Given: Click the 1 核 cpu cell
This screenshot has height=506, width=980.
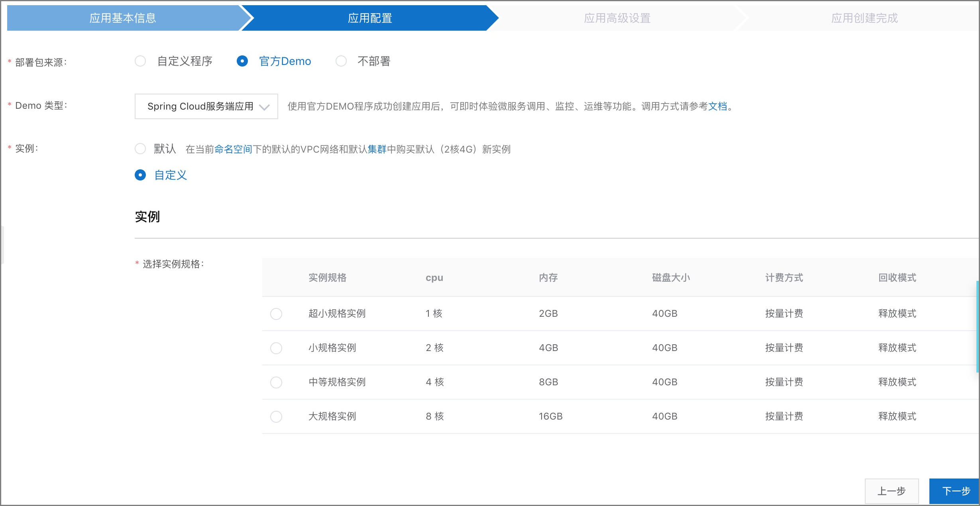Looking at the screenshot, I should (434, 314).
